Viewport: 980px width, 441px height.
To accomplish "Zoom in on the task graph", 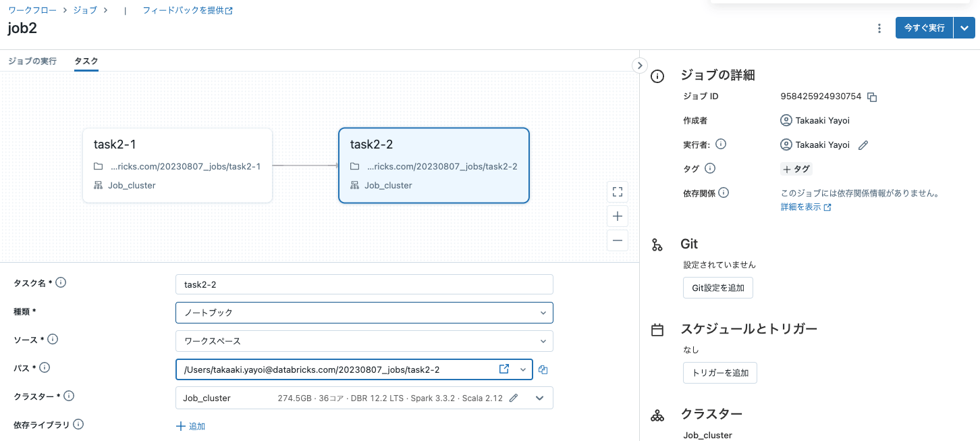I will pos(617,217).
